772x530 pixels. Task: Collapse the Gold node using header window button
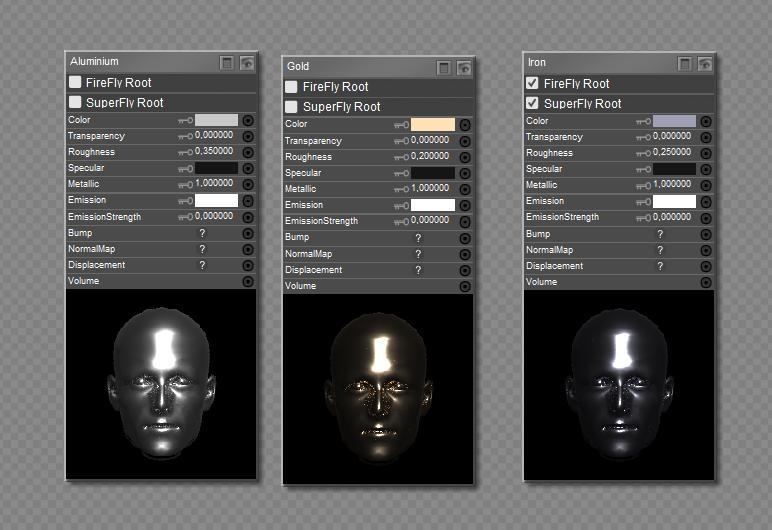(x=444, y=68)
